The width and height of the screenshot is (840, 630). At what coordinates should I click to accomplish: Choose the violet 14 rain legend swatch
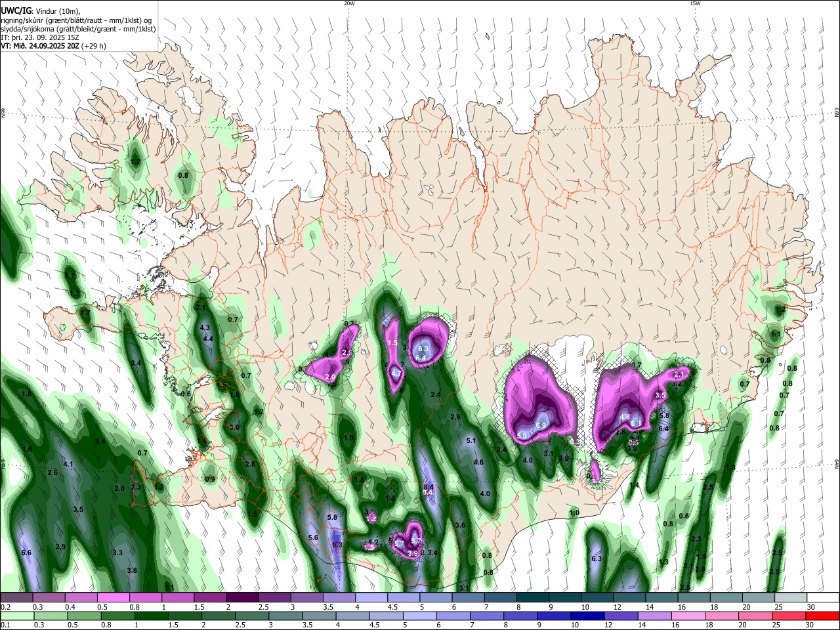click(x=654, y=616)
